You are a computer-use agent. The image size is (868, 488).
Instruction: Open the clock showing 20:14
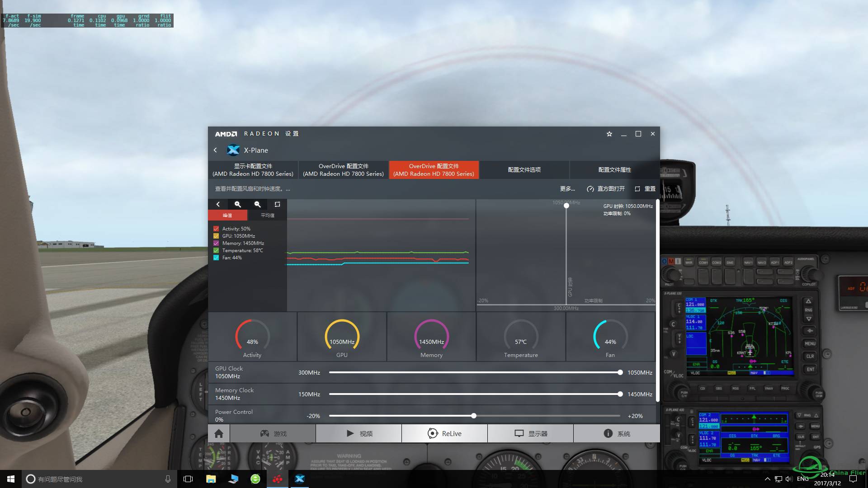[827, 479]
